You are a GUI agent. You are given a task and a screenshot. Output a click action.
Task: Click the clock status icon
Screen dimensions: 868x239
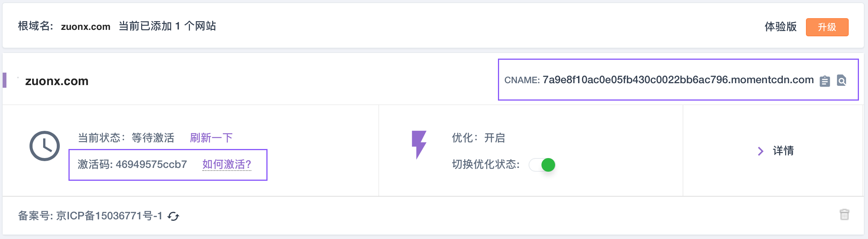click(45, 146)
